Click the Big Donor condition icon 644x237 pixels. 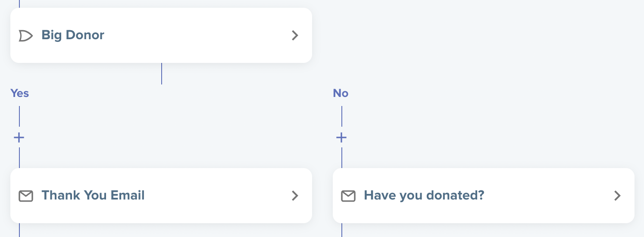(x=26, y=36)
